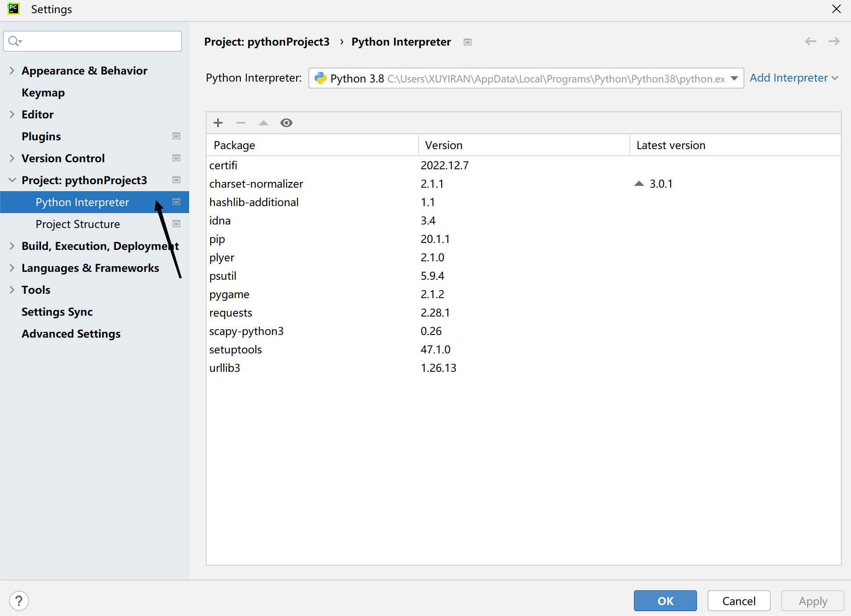Click version 1.26.13 in urllib3 row
Screen dimensions: 851x616
click(x=439, y=368)
